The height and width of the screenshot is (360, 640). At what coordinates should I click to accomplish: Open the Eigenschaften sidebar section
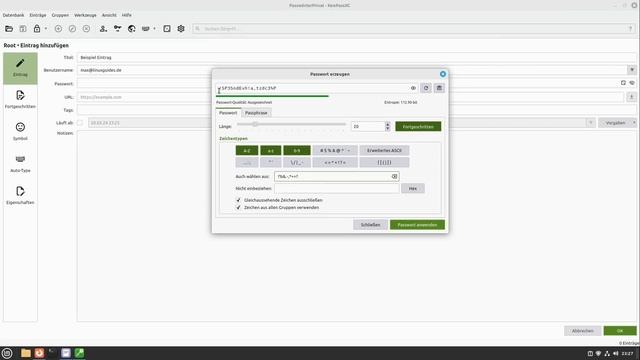click(20, 195)
